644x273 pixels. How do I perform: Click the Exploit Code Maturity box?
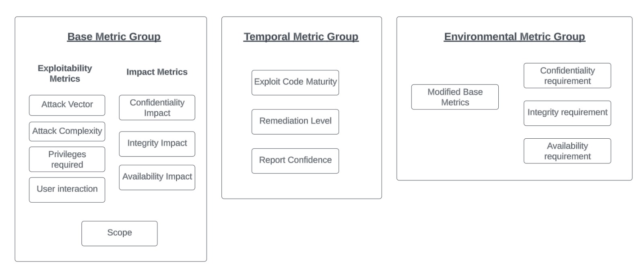[x=295, y=82]
